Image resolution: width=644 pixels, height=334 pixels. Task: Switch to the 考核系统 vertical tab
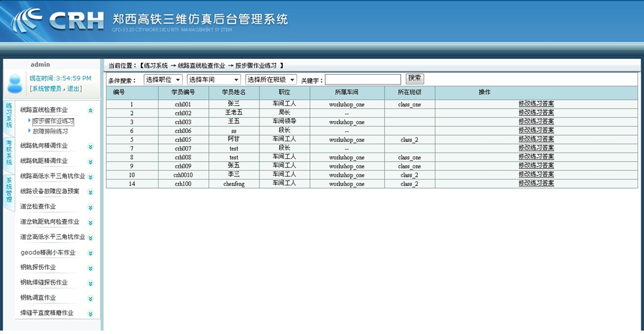click(9, 153)
